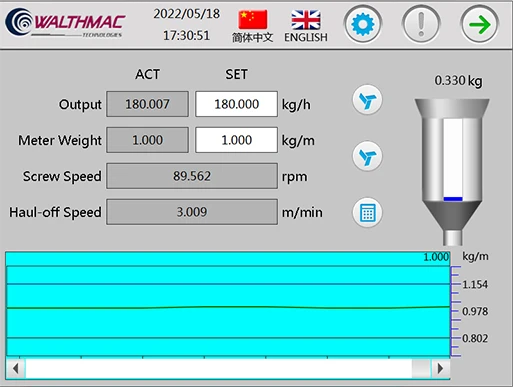Click the green trend line in the chart
The width and height of the screenshot is (513, 387).
pyautogui.click(x=228, y=307)
